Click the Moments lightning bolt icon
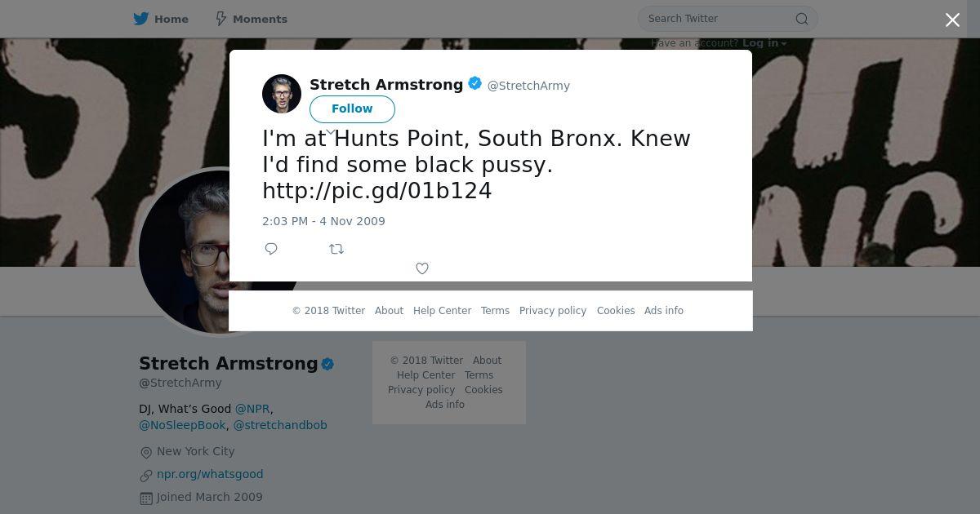The width and height of the screenshot is (980, 514). point(220,19)
